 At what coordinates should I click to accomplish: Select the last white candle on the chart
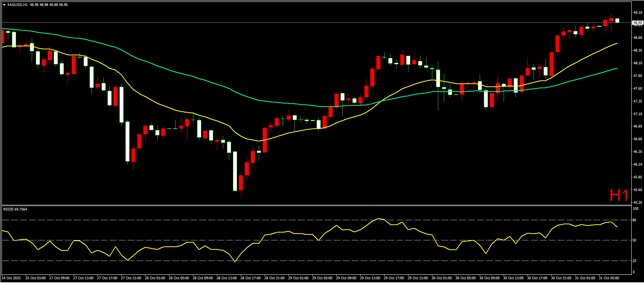(617, 21)
